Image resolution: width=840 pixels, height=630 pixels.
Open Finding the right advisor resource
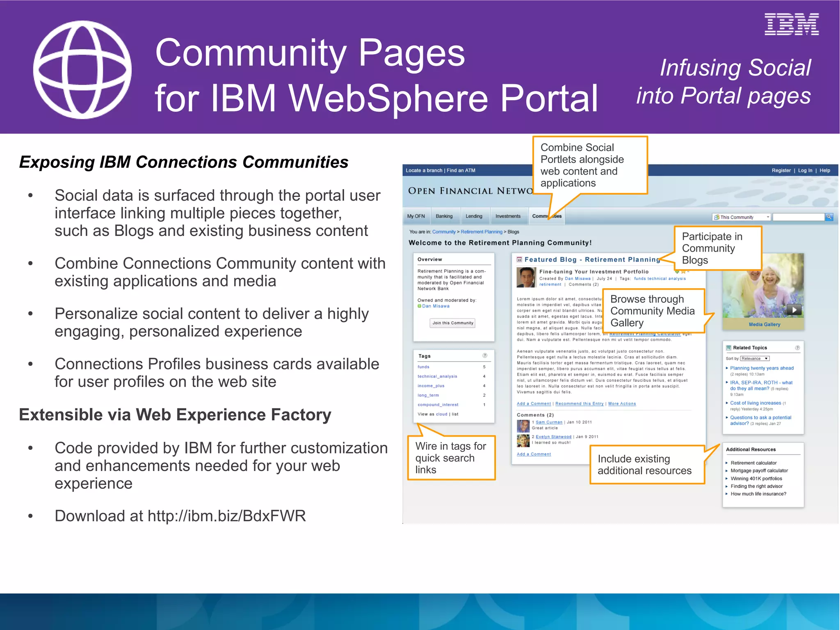(756, 486)
